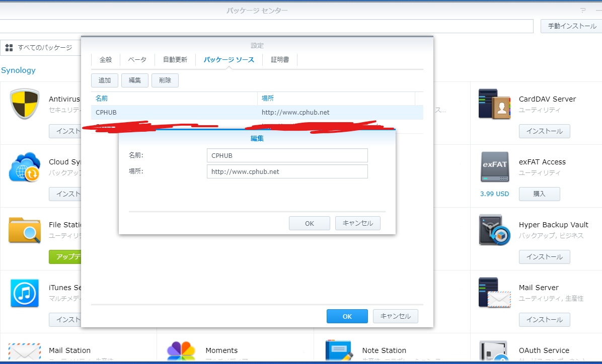Screen dimensions: 602x364
Task: Click the 名前 input field containing CPHUB
Action: coord(287,156)
